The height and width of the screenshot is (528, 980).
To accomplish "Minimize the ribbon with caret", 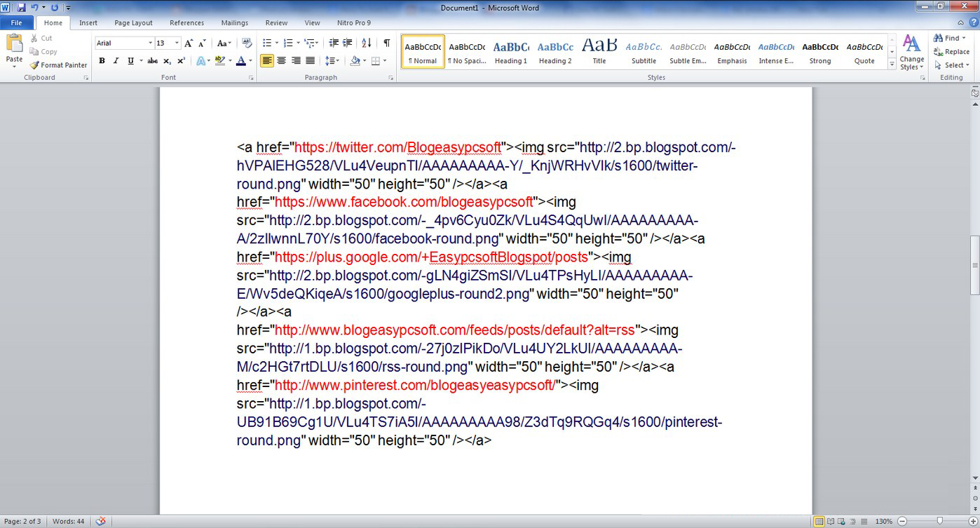I will [961, 22].
